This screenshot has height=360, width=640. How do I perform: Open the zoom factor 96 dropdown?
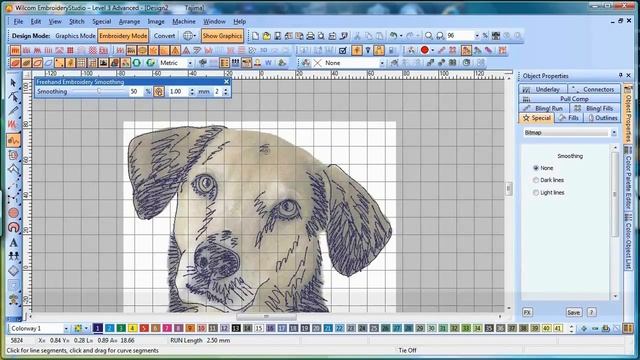476,36
